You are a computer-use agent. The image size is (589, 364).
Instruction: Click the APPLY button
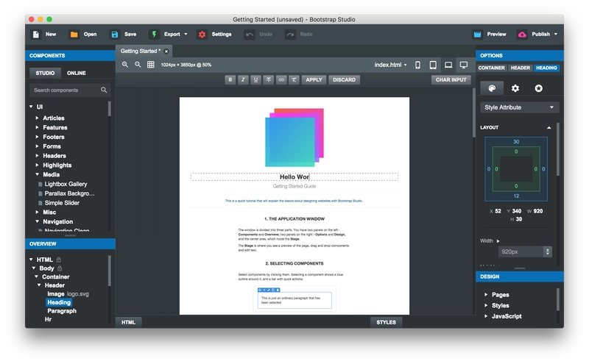[314, 79]
